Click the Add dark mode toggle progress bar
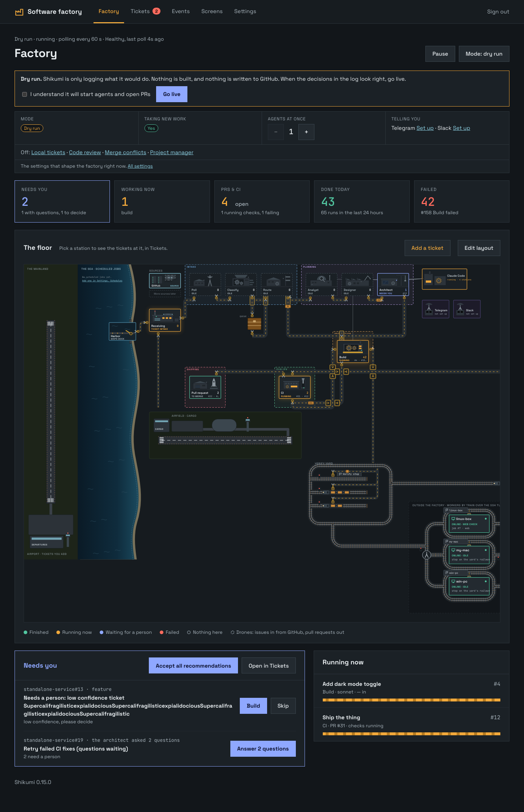Image resolution: width=524 pixels, height=812 pixels. pos(411,700)
